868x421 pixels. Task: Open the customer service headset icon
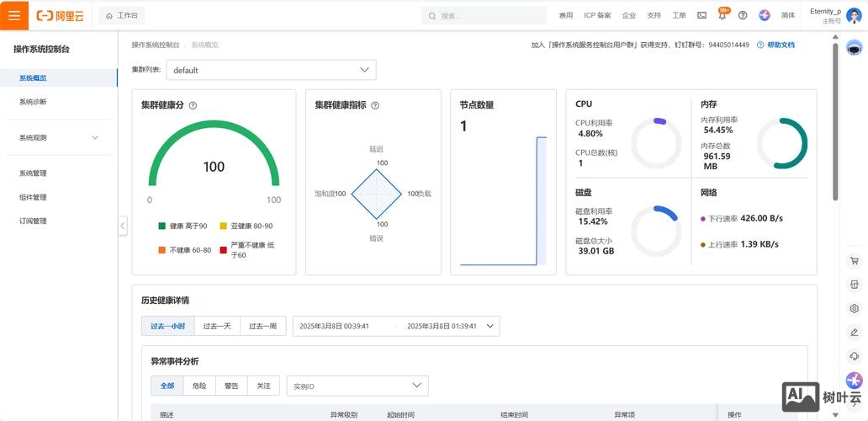pos(855,355)
